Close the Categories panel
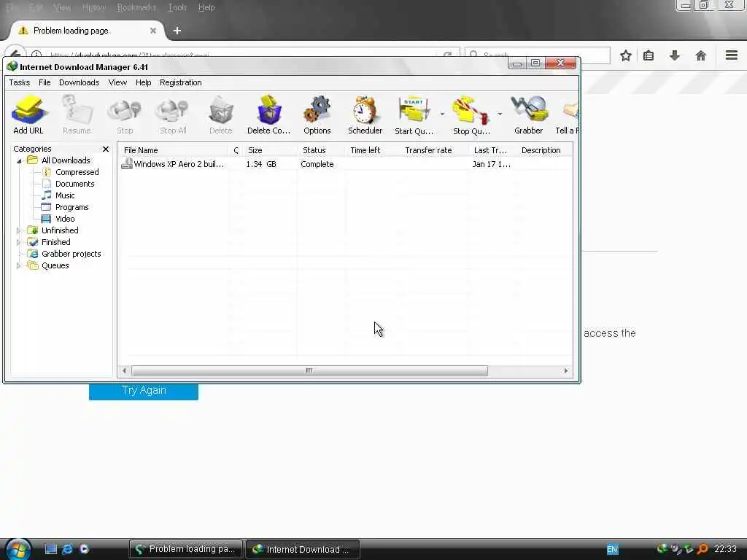Screen dimensions: 747x560 pos(106,149)
